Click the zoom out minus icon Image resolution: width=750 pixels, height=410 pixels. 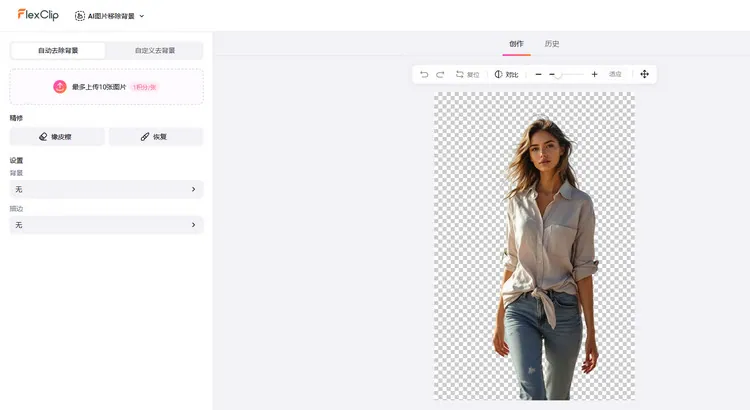pyautogui.click(x=538, y=74)
